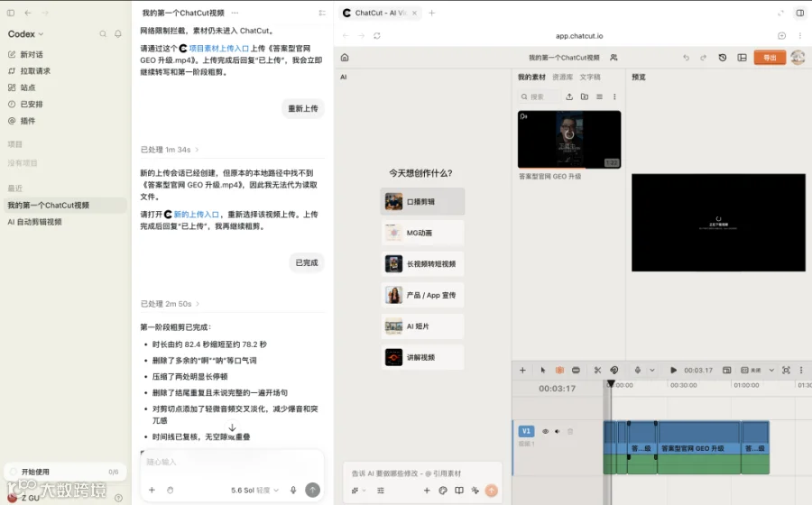Open the version history clock icon
Screen dimensions: 812x505
(x=723, y=58)
